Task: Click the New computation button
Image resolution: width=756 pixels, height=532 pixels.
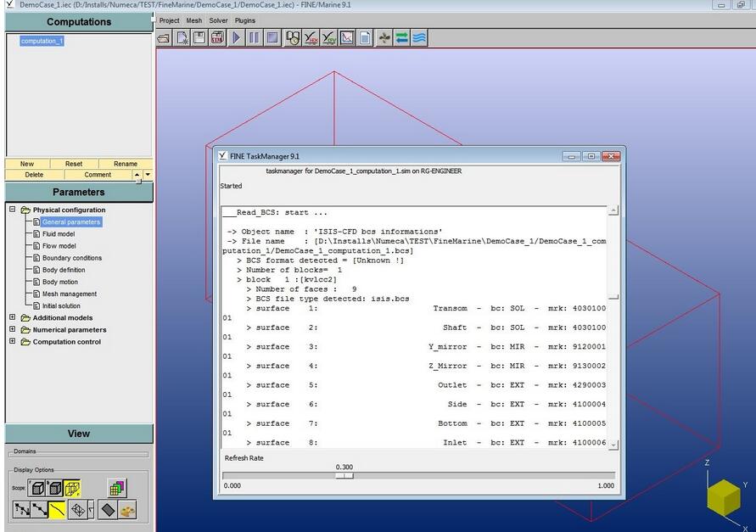Action: coord(27,164)
